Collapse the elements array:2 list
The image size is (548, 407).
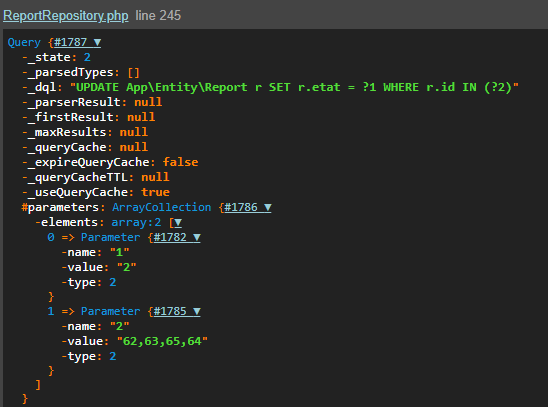point(178,223)
